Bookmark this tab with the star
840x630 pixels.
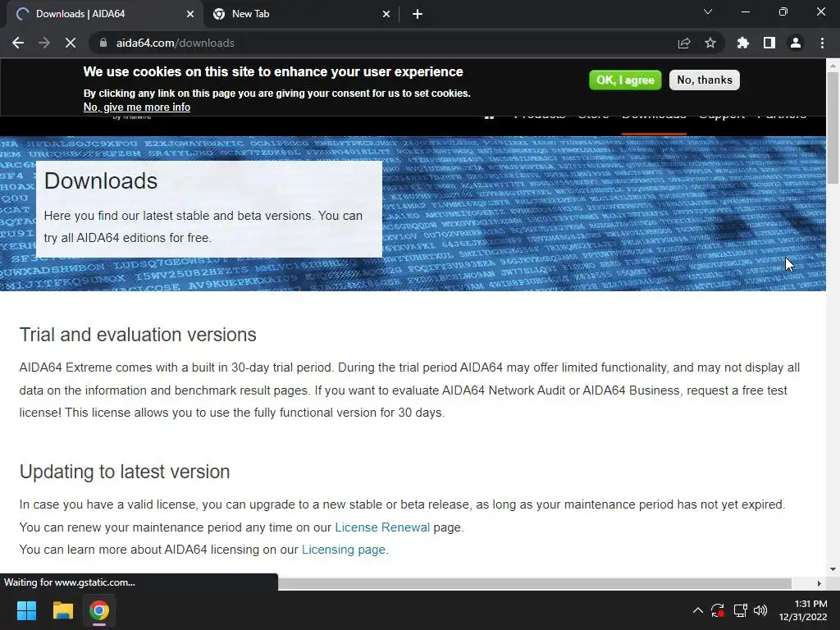(x=710, y=43)
